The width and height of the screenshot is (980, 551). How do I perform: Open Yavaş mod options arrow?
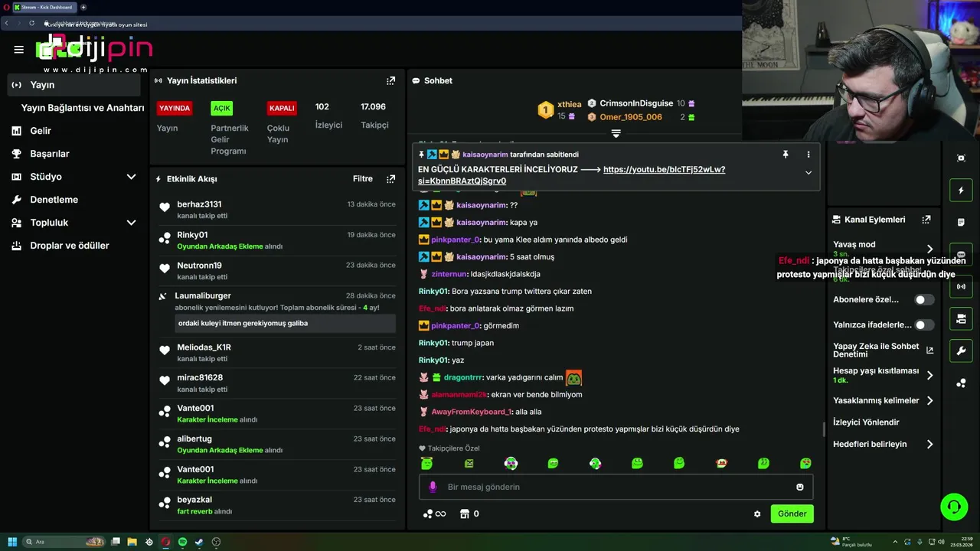pyautogui.click(x=929, y=249)
